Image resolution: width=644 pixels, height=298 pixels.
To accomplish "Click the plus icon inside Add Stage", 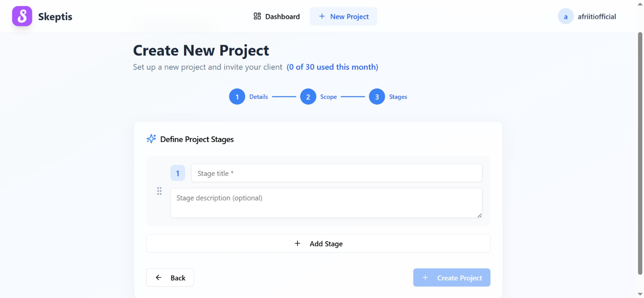I will 297,243.
